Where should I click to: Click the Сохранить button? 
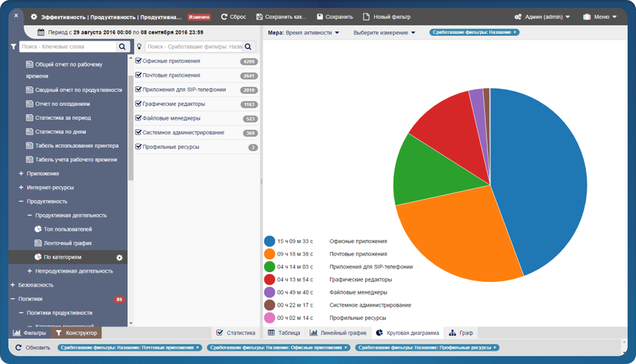click(x=335, y=17)
